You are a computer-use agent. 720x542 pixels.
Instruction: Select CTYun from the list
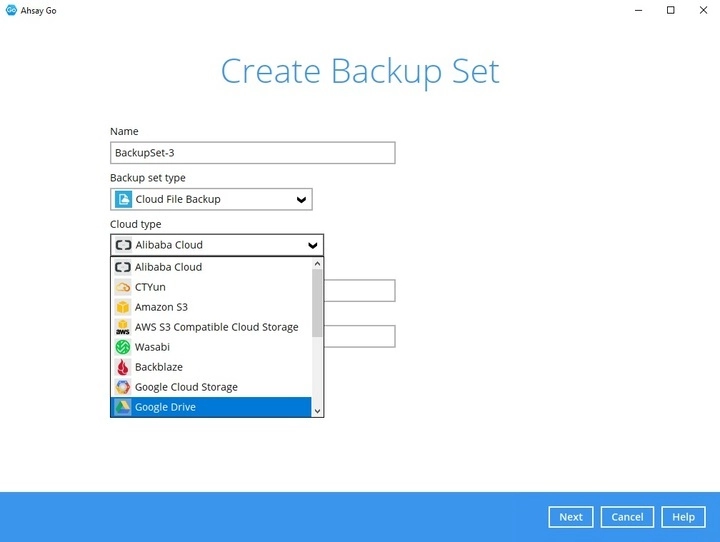pyautogui.click(x=211, y=287)
